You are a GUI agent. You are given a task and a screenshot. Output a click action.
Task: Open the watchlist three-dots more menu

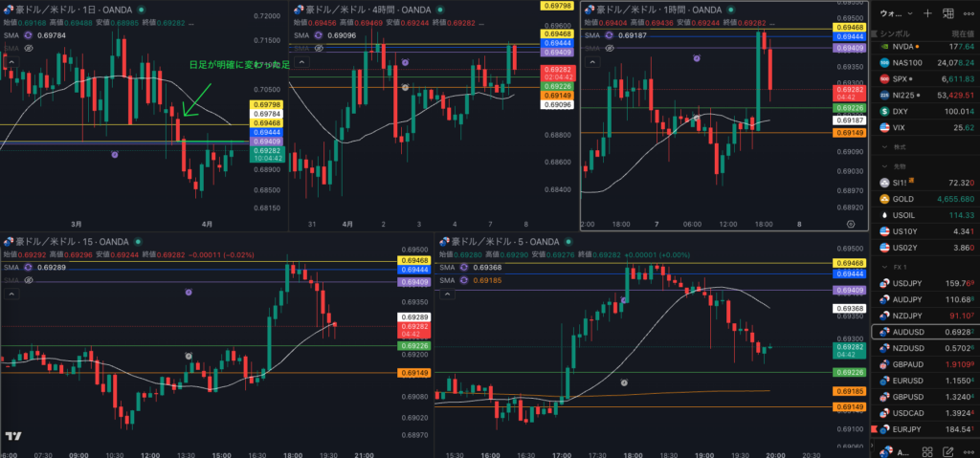point(968,13)
